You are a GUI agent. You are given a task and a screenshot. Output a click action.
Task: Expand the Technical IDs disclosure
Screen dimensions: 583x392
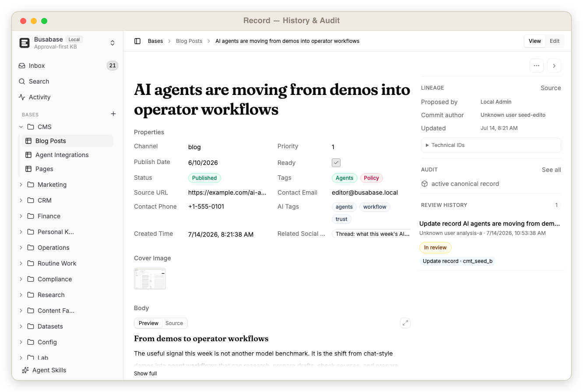[491, 145]
